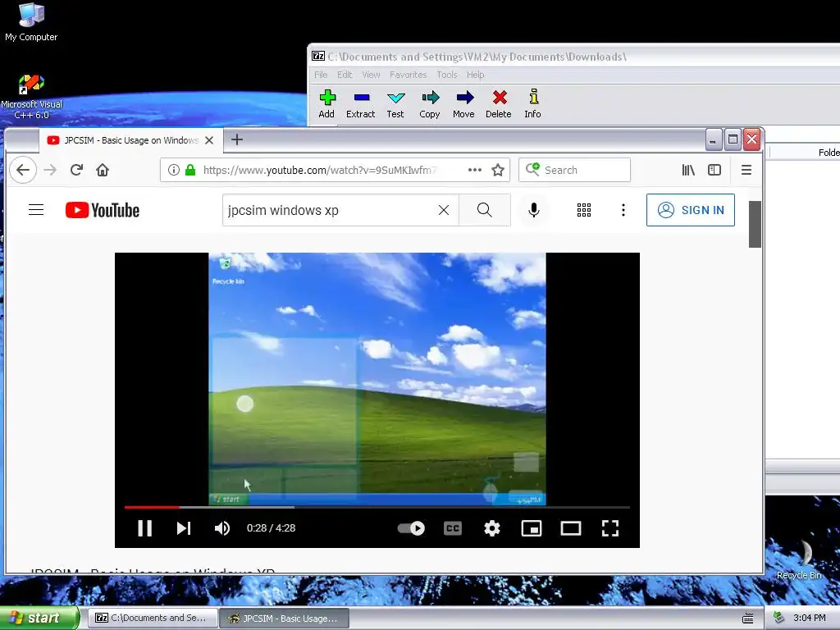
Task: Open the File menu in 7-Zip
Action: click(x=321, y=75)
